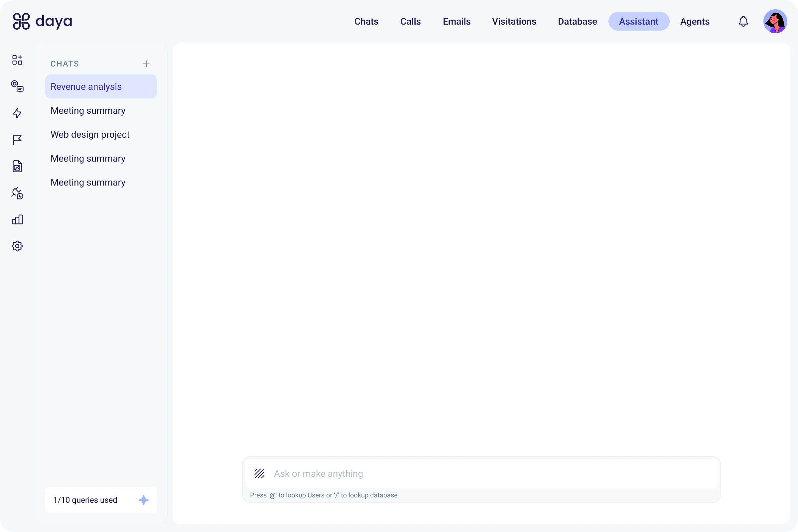Click the notification bell icon
This screenshot has width=798, height=532.
[743, 21]
